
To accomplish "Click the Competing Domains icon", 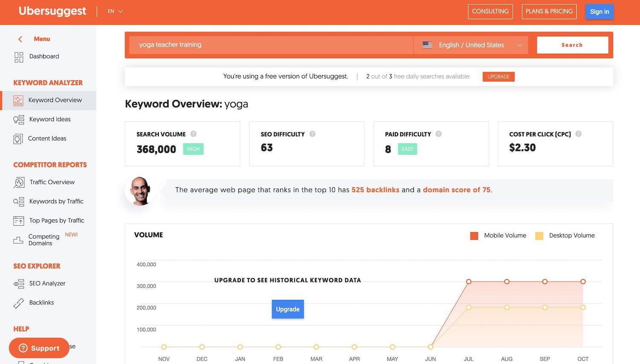I will coord(18,240).
